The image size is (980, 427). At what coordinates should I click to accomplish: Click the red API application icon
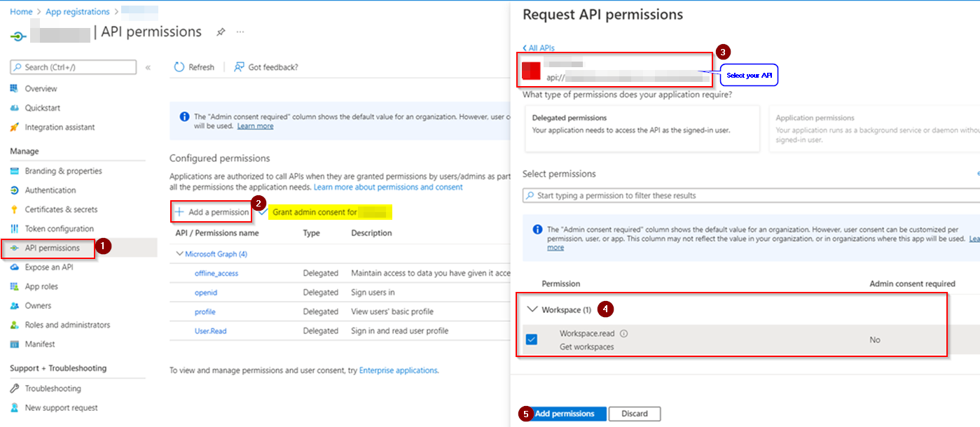[x=532, y=71]
